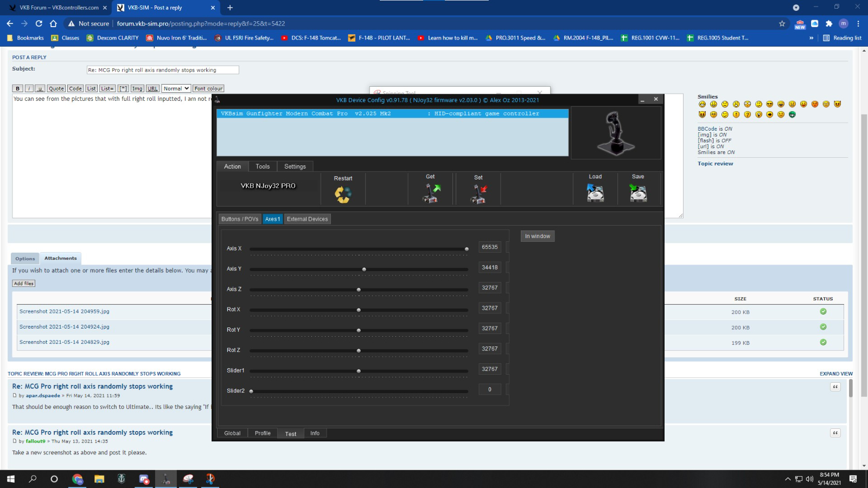Click the Save profile disk icon

[638, 193]
